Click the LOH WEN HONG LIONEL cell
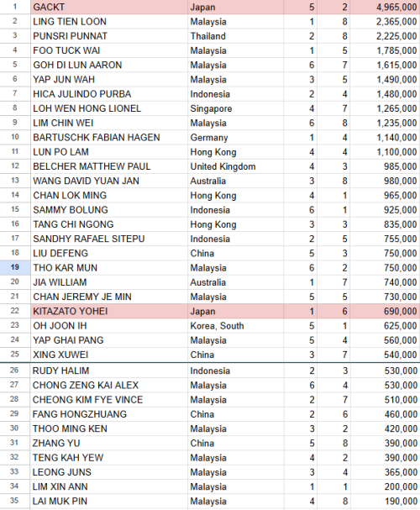420x510 pixels. pos(109,108)
